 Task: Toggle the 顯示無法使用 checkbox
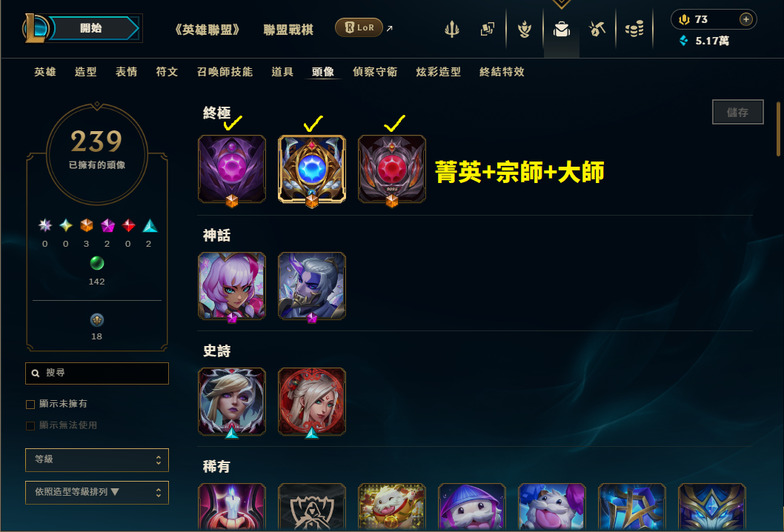30,425
